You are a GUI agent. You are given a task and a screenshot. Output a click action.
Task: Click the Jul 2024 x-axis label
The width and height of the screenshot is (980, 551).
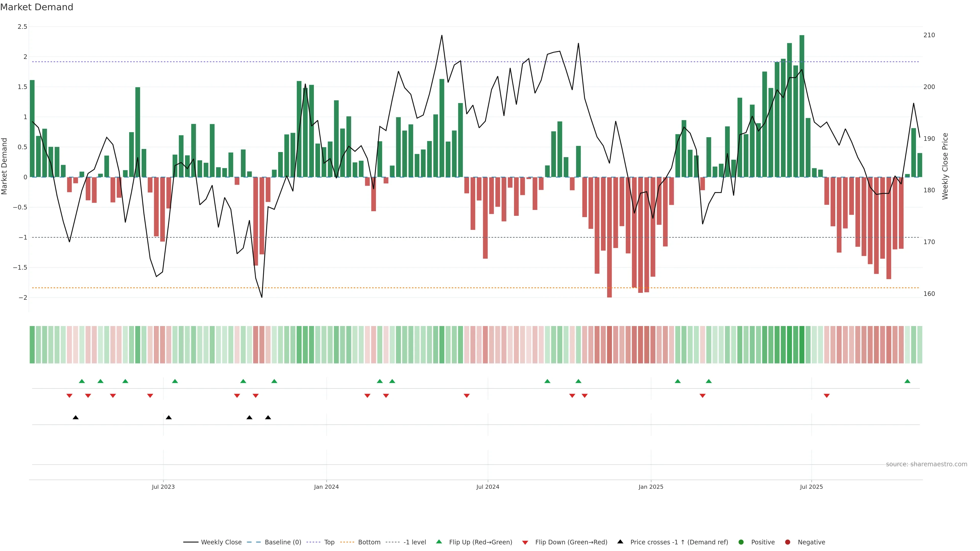(488, 487)
